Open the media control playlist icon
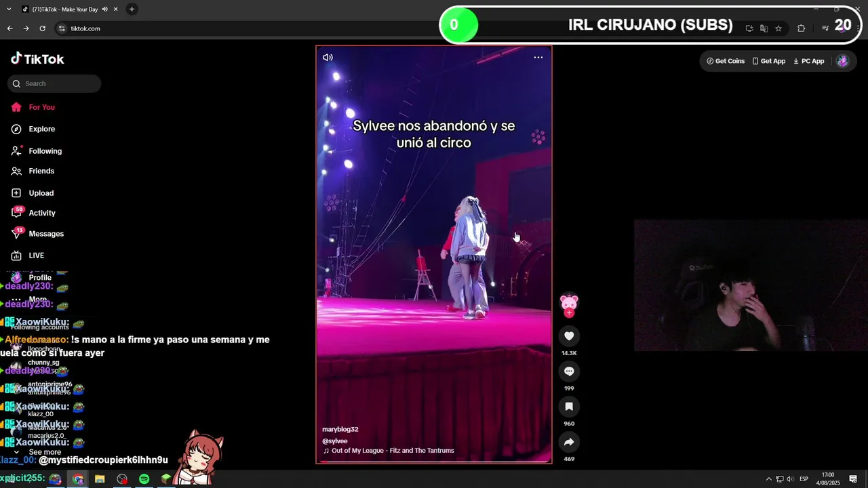Viewport: 868px width, 488px height. pos(825,28)
